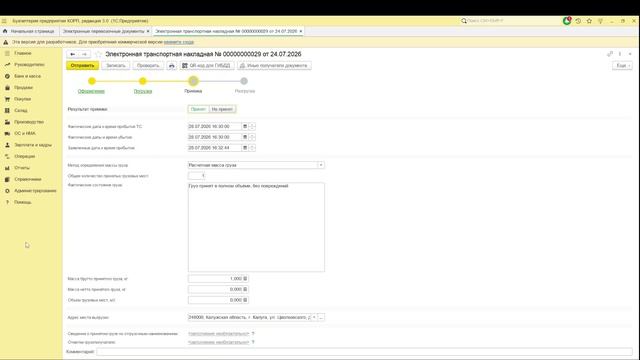Switch to Электронные перевозочные документы tab

point(103,31)
